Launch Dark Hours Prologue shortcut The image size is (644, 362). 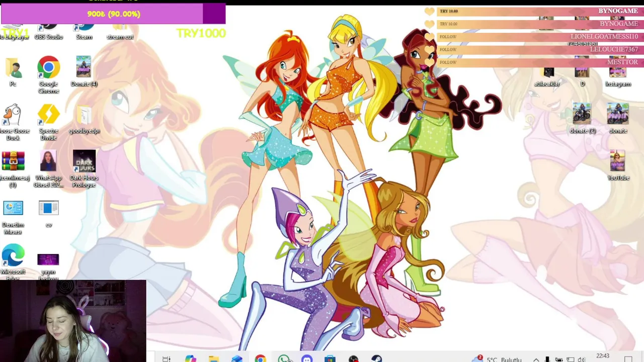[x=84, y=169]
